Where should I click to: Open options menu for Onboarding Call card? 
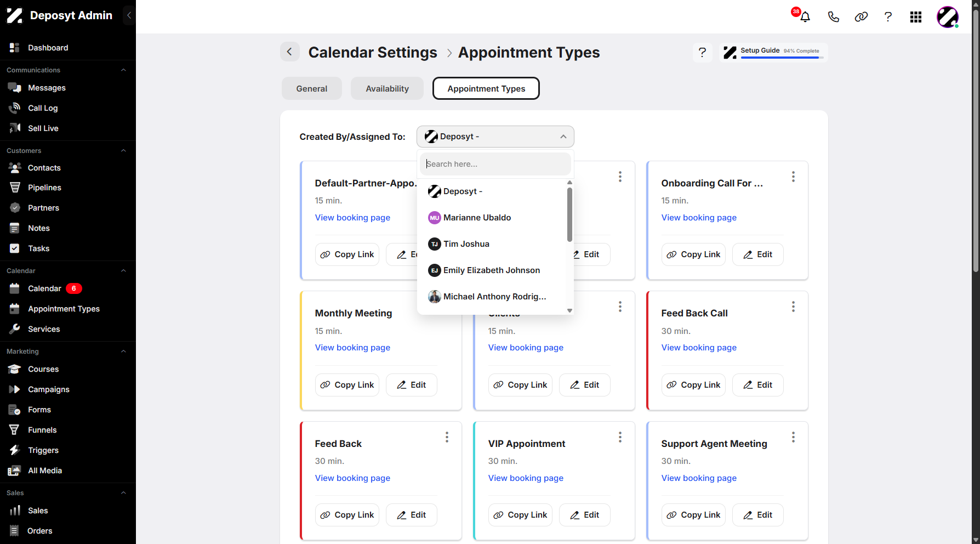click(x=793, y=177)
